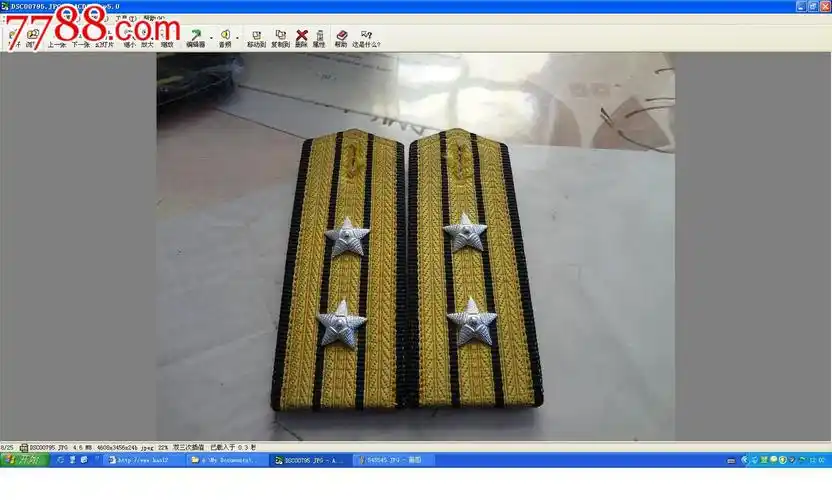Open 帮助 help book icon

tap(341, 38)
